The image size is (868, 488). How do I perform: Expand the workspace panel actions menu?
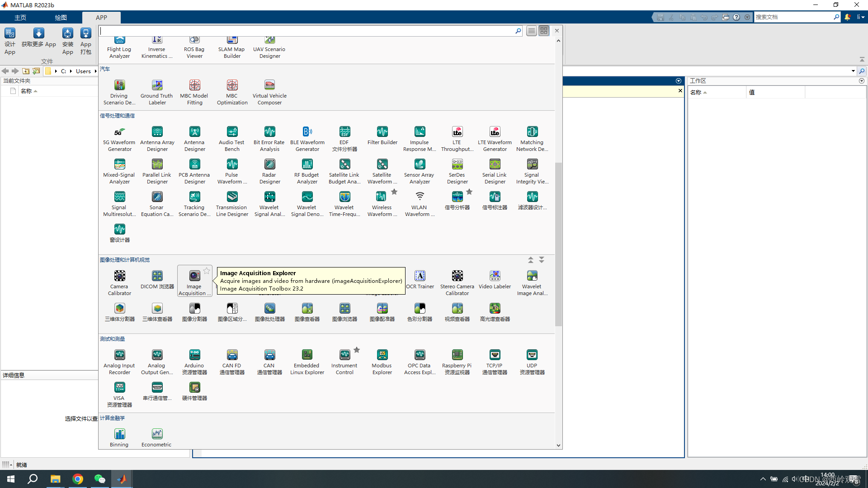click(862, 81)
